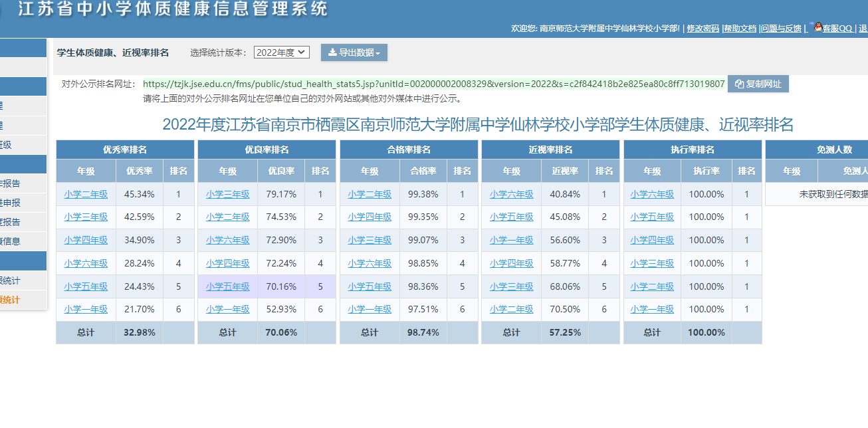Open 小学五年级 in the 优秀率排名 table
Image resolution: width=868 pixels, height=428 pixels.
click(x=86, y=286)
